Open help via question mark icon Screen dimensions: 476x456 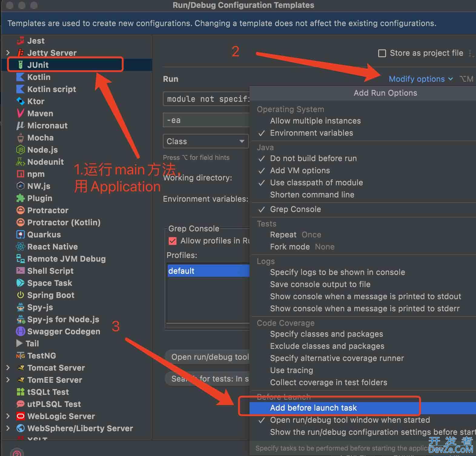pos(17,453)
